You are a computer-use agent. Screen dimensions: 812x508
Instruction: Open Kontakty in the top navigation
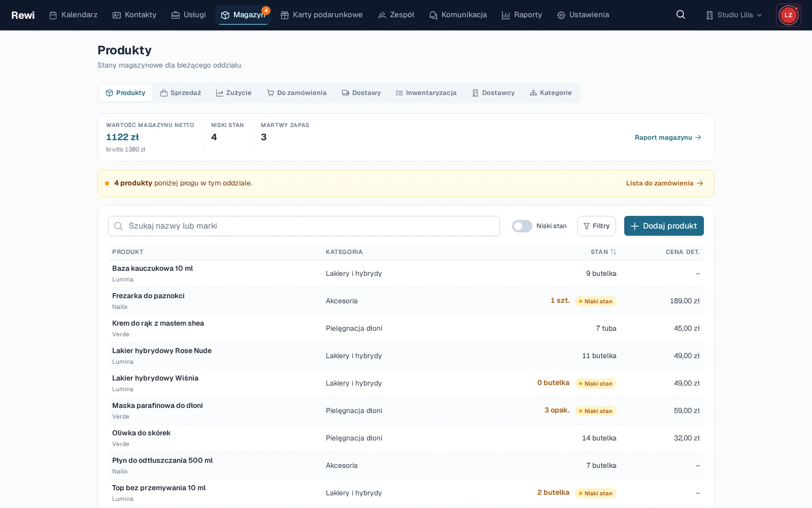click(x=134, y=15)
